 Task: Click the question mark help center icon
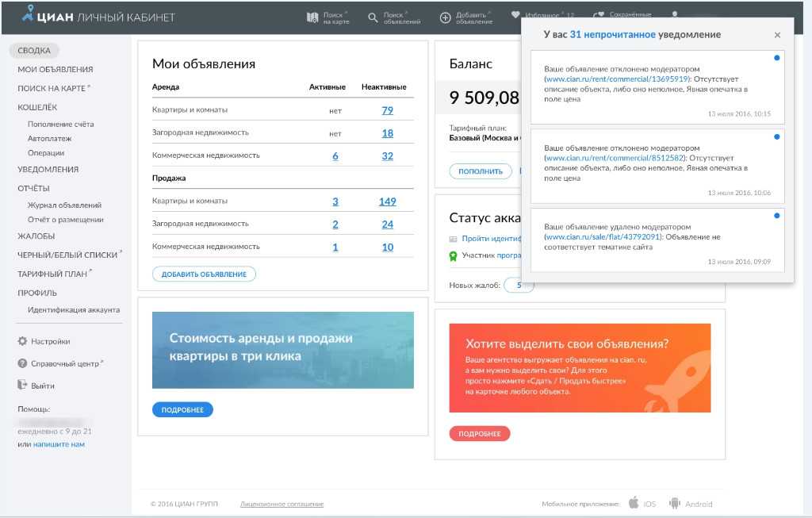[x=22, y=363]
